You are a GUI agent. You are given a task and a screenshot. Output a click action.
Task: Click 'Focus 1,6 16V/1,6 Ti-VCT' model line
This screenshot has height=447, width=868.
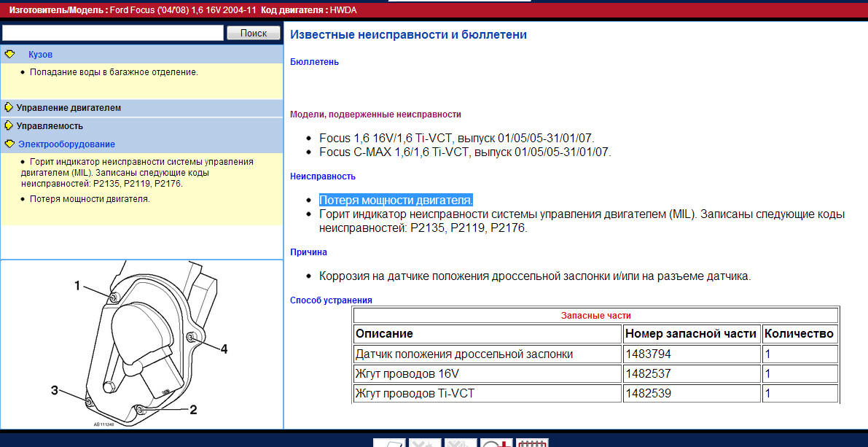pos(457,139)
